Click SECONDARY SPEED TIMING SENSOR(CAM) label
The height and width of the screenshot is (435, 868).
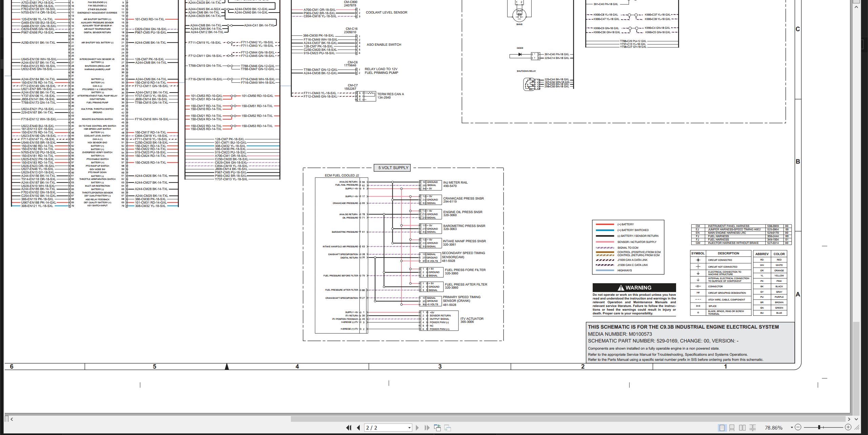pyautogui.click(x=463, y=255)
